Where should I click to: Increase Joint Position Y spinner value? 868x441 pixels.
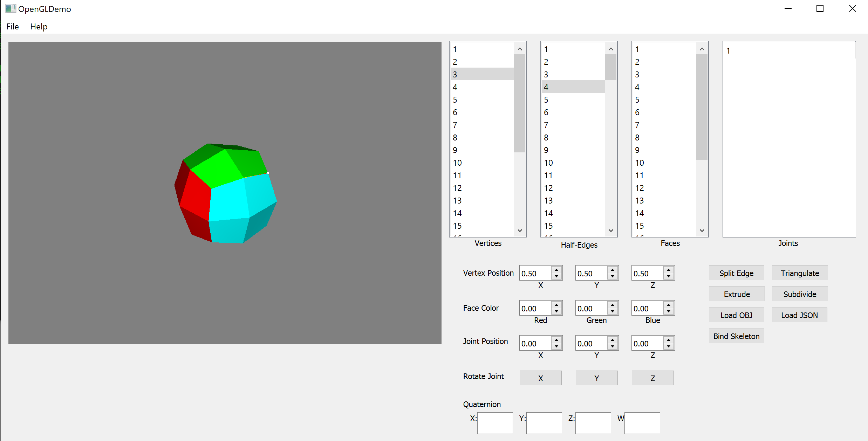(613, 340)
